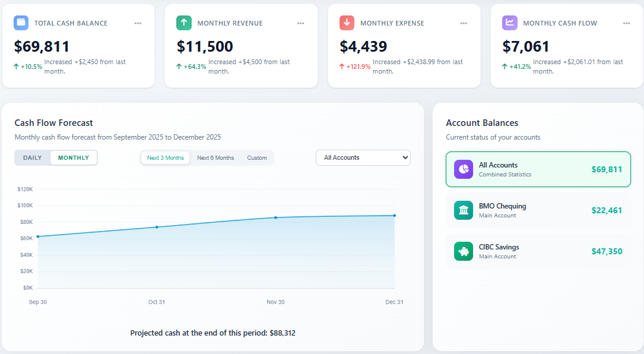The image size is (644, 354).
Task: Click the Dec 31 forecast data point
Action: [394, 216]
